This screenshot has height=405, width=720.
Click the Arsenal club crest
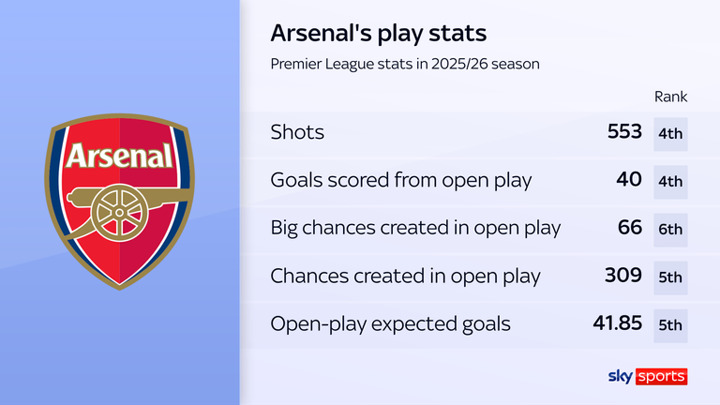119,202
